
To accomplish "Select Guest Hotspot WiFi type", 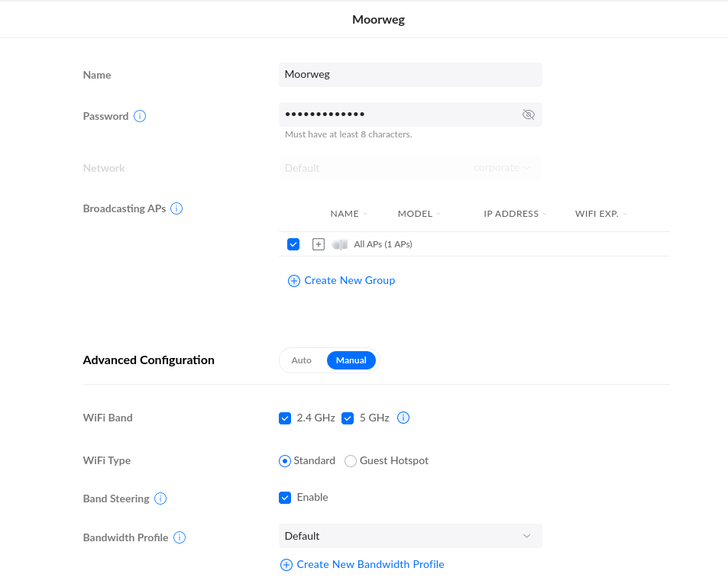I will click(351, 461).
